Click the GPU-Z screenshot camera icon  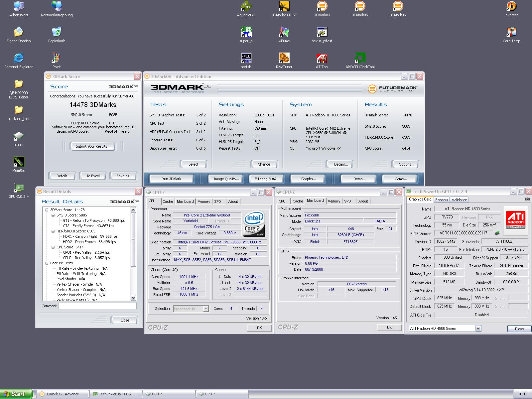[x=527, y=199]
